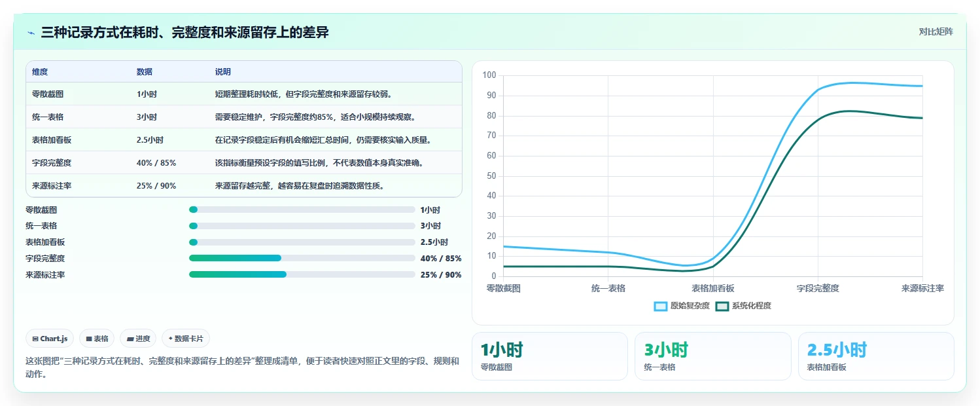This screenshot has width=980, height=406.
Task: Click the summary paragraph beginning 这张图把
Action: click(242, 367)
